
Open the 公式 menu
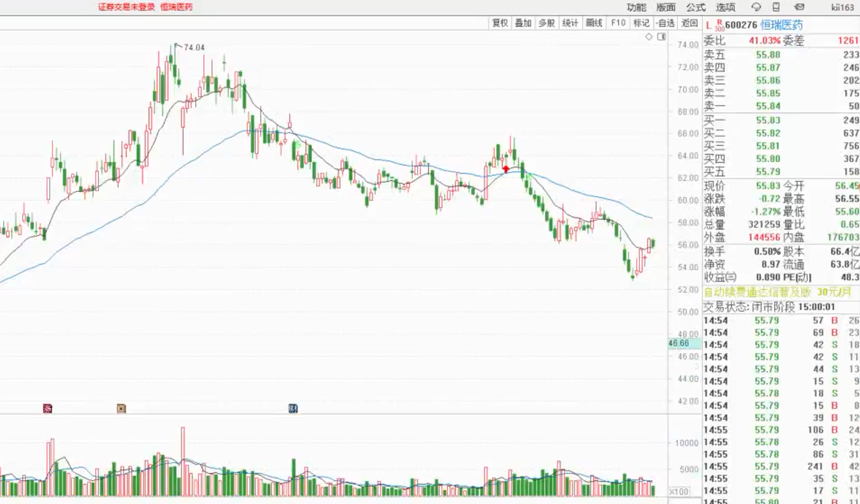pyautogui.click(x=696, y=7)
